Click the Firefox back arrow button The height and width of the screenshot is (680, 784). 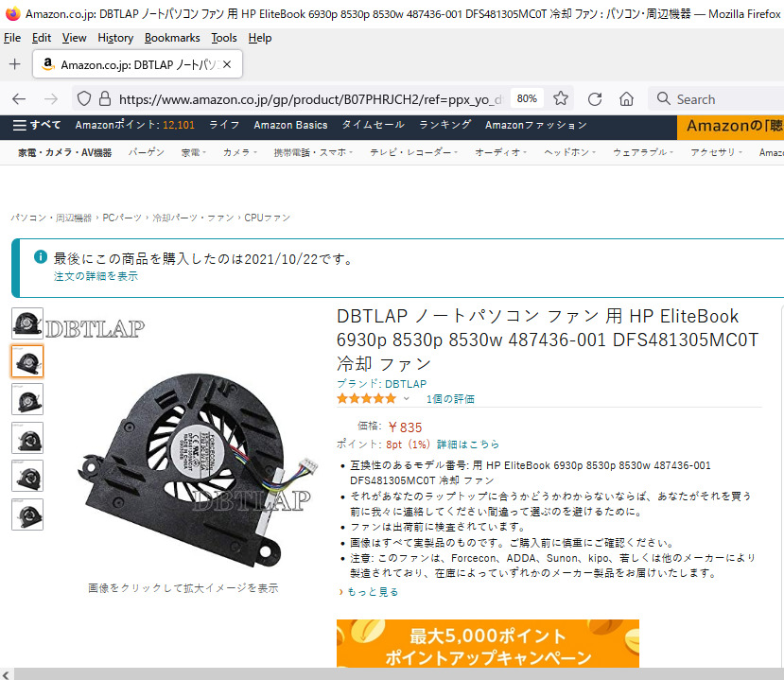pos(19,99)
